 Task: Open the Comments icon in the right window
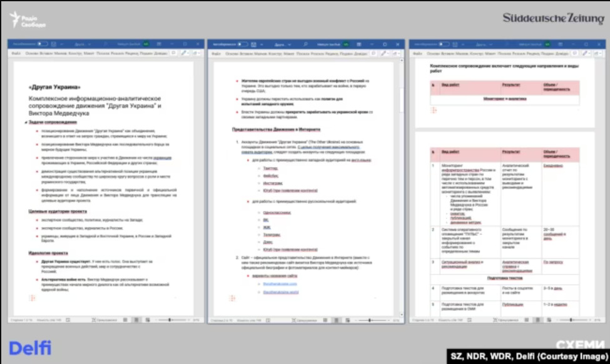[x=574, y=53]
